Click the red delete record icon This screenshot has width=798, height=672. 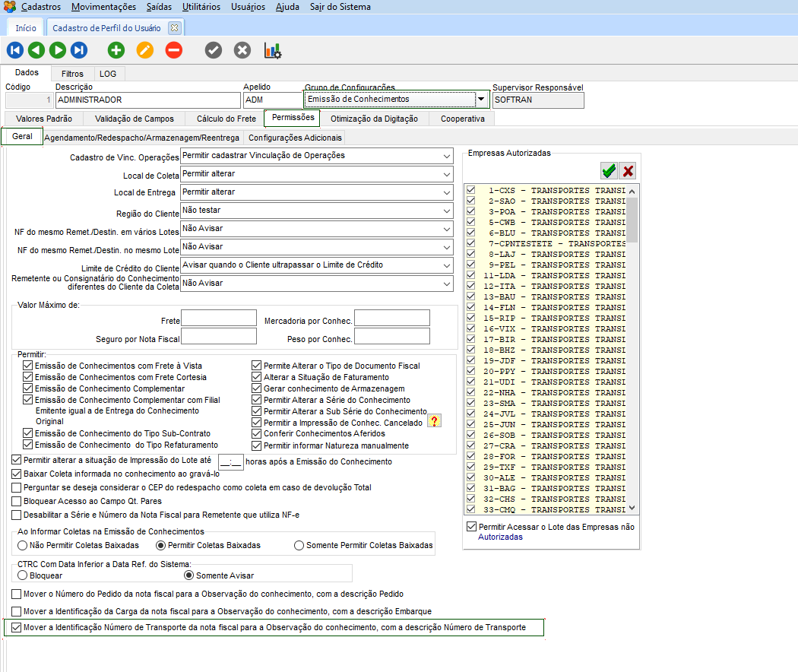click(x=174, y=50)
